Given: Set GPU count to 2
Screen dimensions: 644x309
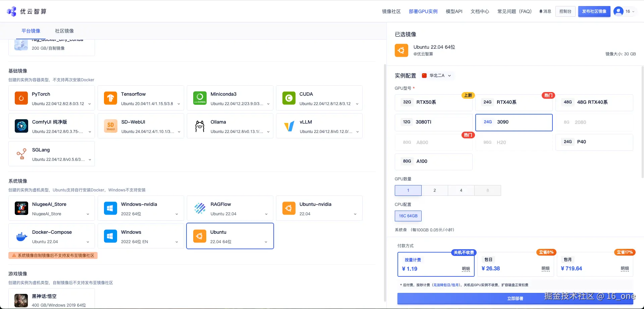Looking at the screenshot, I should click(x=435, y=190).
